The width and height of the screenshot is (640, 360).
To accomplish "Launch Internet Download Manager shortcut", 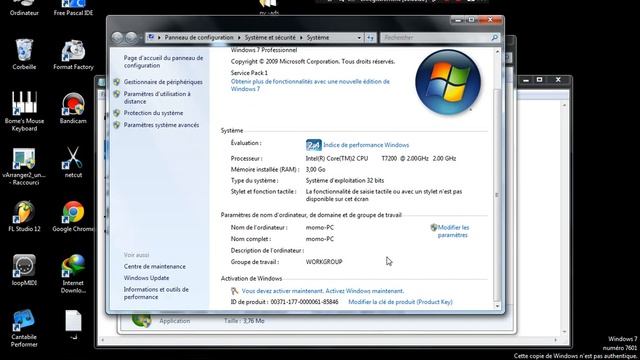I will click(x=73, y=273).
